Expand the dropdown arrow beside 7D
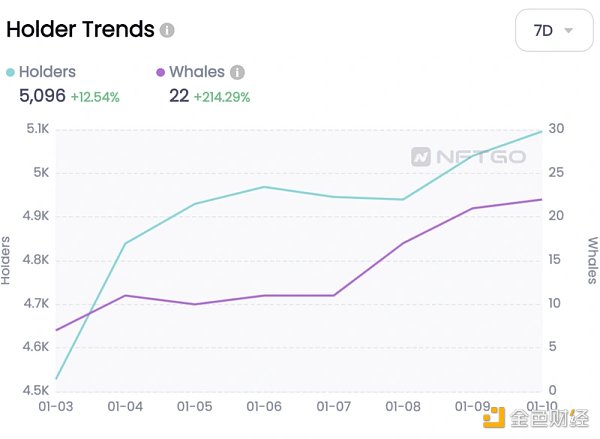600x439 pixels. 569,30
